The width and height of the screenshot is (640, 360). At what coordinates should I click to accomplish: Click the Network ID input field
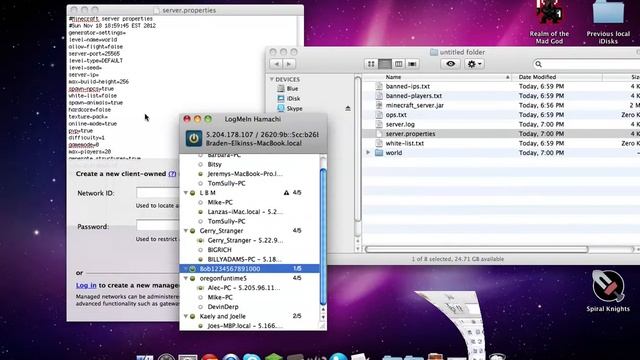click(158, 193)
